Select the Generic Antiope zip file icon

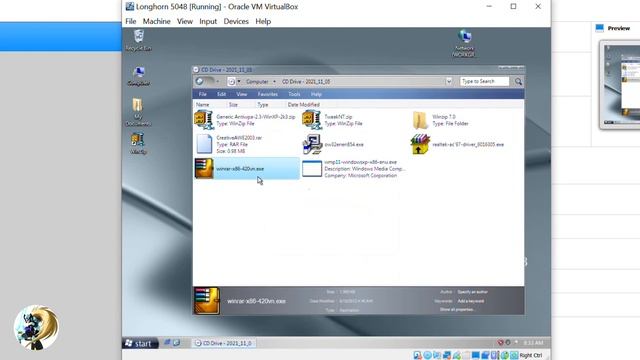203,120
